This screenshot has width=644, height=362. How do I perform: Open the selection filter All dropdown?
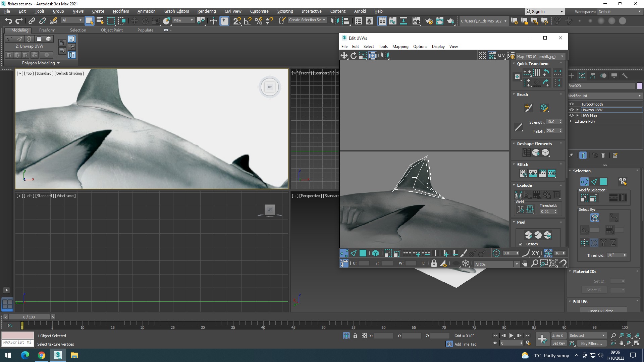pyautogui.click(x=72, y=20)
